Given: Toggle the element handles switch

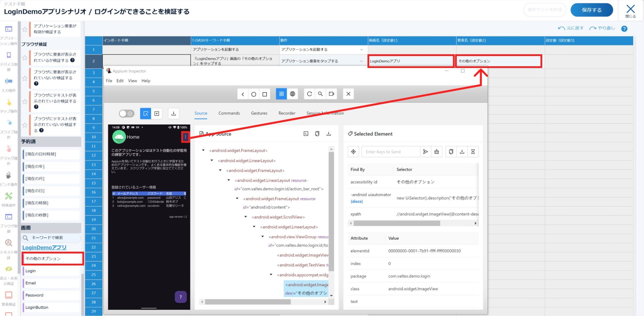Looking at the screenshot, I should [126, 114].
